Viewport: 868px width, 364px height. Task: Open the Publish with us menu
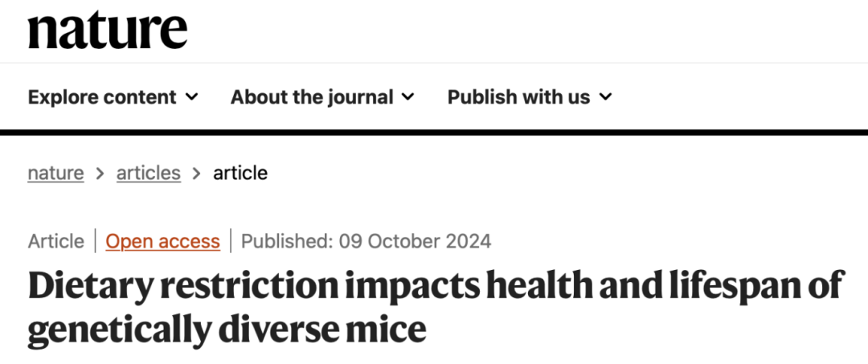click(530, 97)
